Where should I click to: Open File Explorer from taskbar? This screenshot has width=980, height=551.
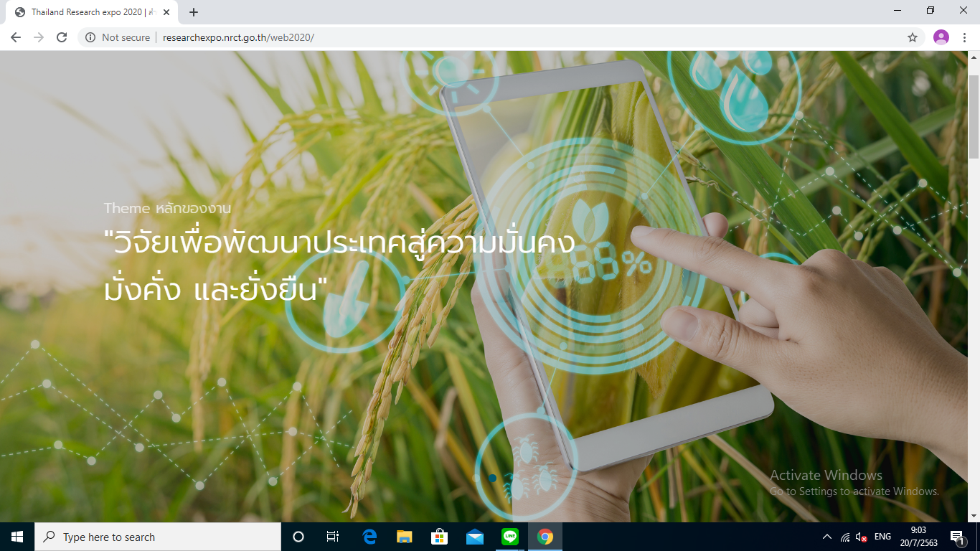point(405,537)
